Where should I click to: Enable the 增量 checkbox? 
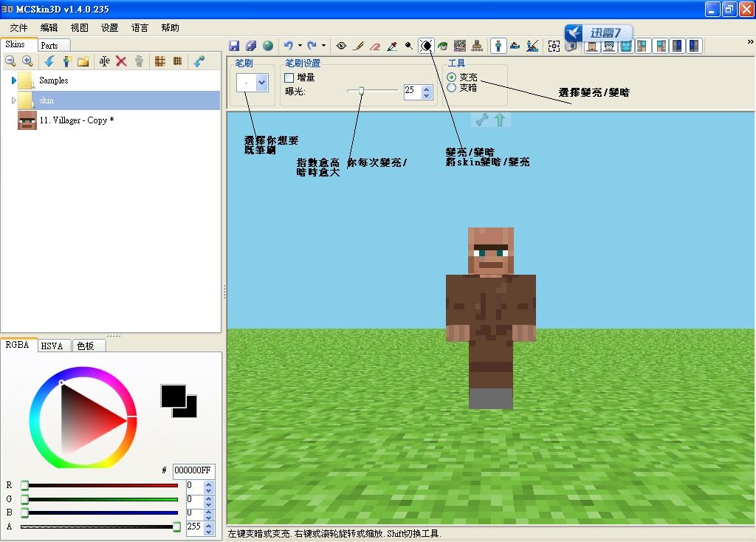point(289,78)
